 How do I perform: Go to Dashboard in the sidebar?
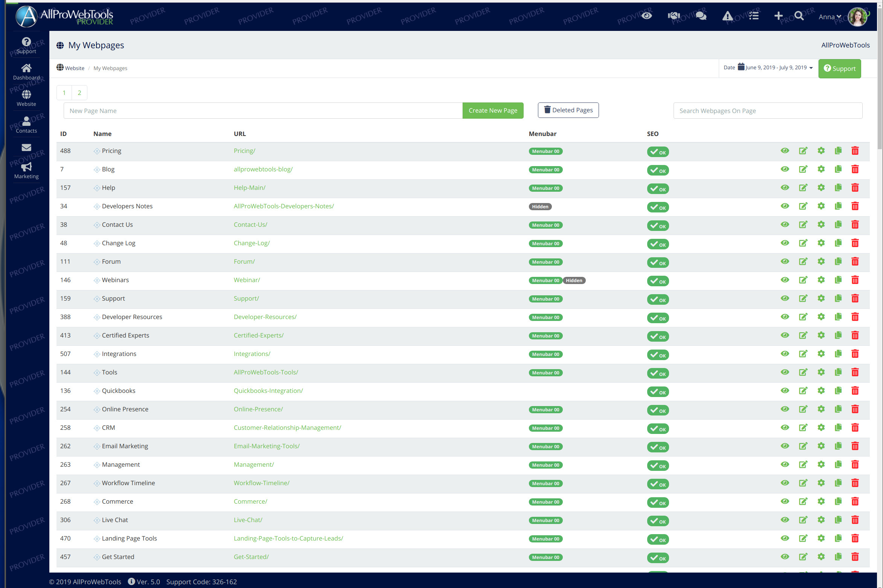pyautogui.click(x=26, y=72)
